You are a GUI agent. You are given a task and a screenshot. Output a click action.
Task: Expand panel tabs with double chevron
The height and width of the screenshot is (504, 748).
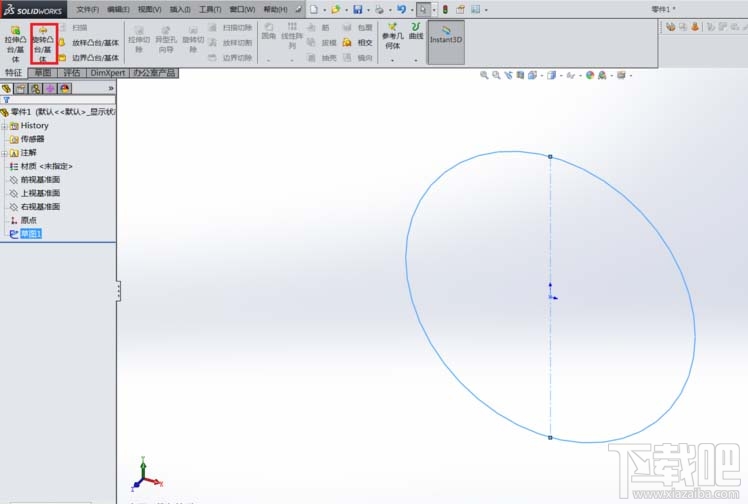[111, 88]
